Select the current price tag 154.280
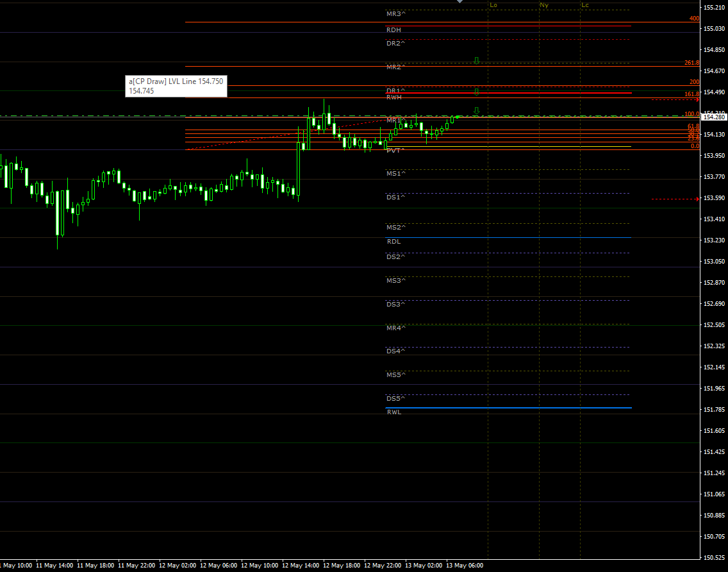The width and height of the screenshot is (728, 572). click(714, 117)
